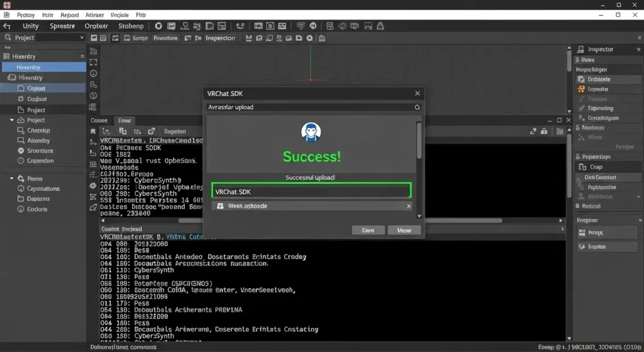Click the Crap icon under Popeetiqn
Viewport: 644px width, 352px height.
pyautogui.click(x=582, y=167)
